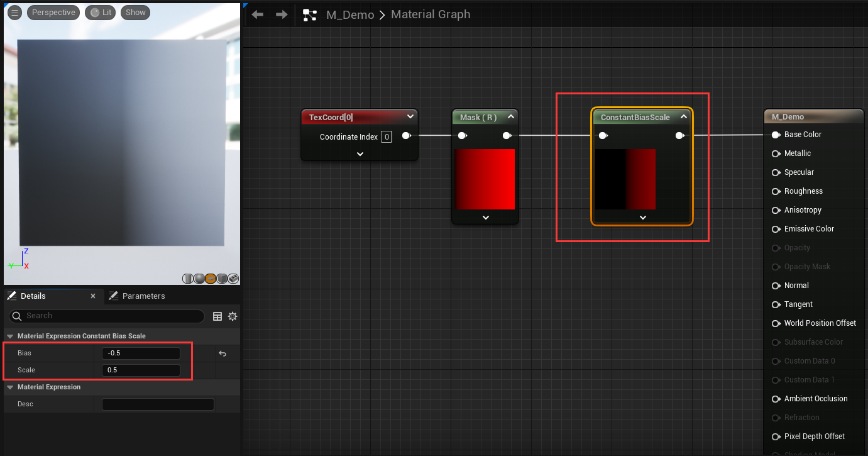
Task: Open the Show viewport menu
Action: [x=135, y=13]
